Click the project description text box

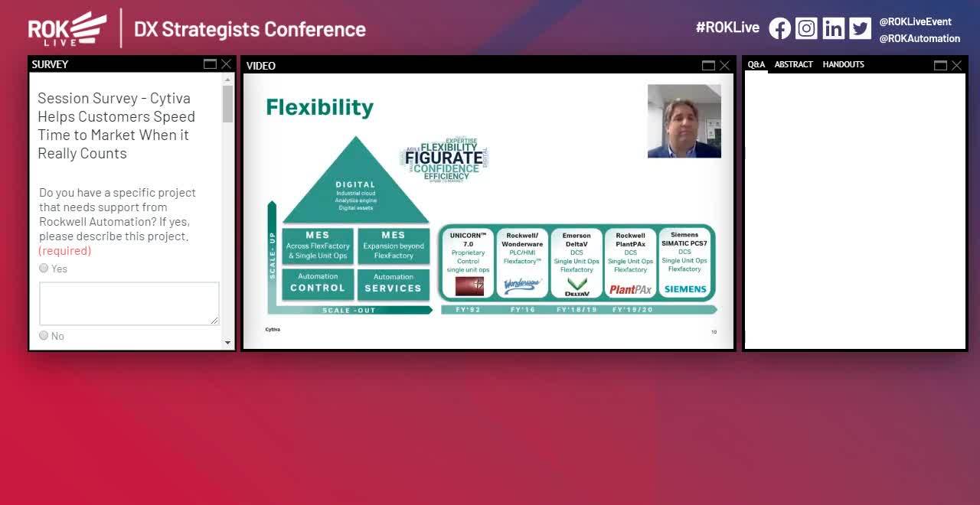(129, 303)
